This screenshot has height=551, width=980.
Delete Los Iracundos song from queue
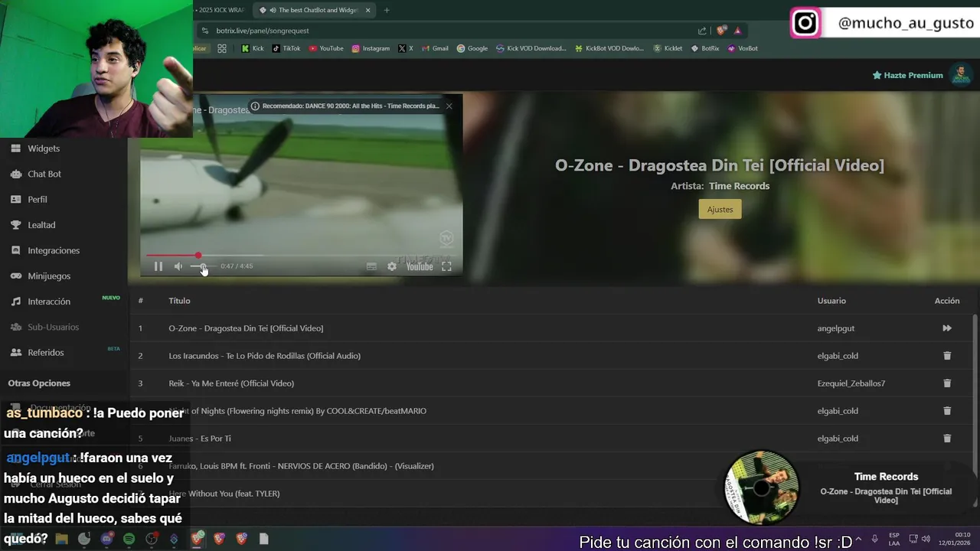pyautogui.click(x=947, y=356)
